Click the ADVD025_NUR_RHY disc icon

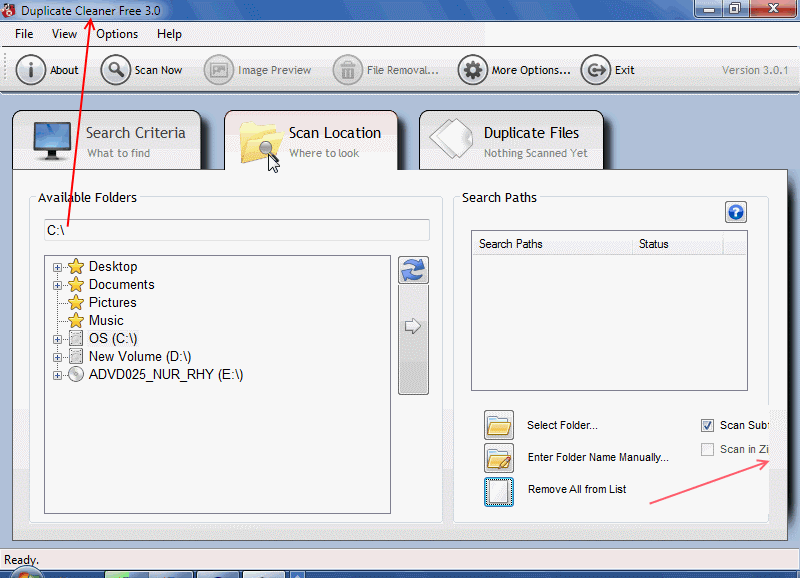76,374
